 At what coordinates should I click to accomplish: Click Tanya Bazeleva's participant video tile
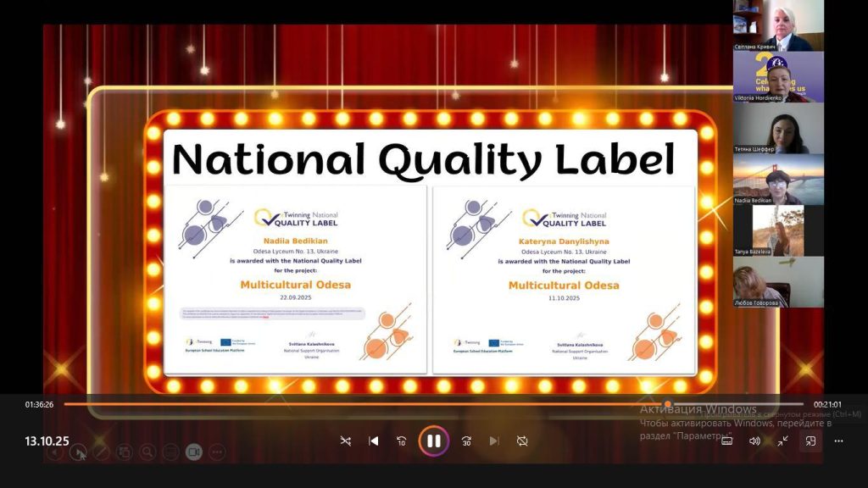coord(777,230)
